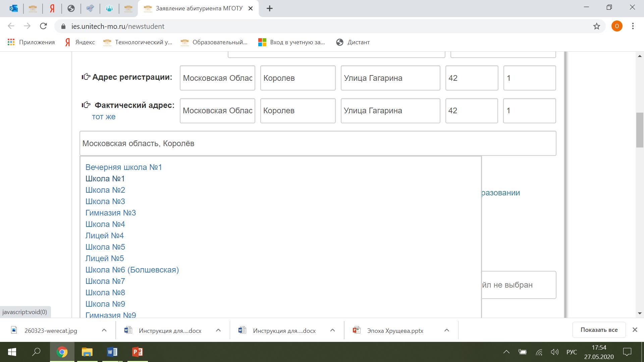Viewport: 644px width, 362px height.
Task: Bookmark this page with star icon
Action: point(596,26)
